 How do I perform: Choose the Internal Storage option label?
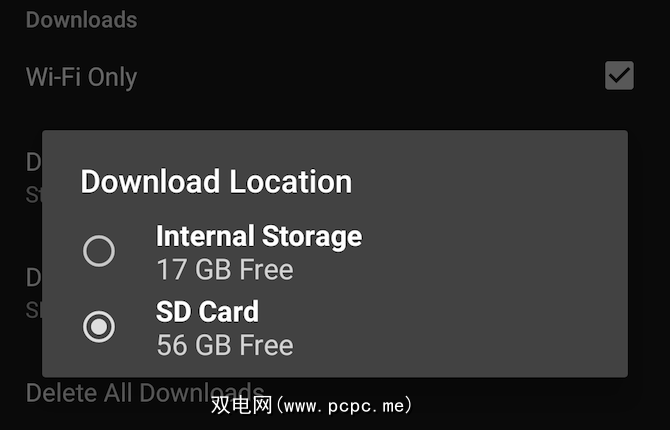click(259, 236)
